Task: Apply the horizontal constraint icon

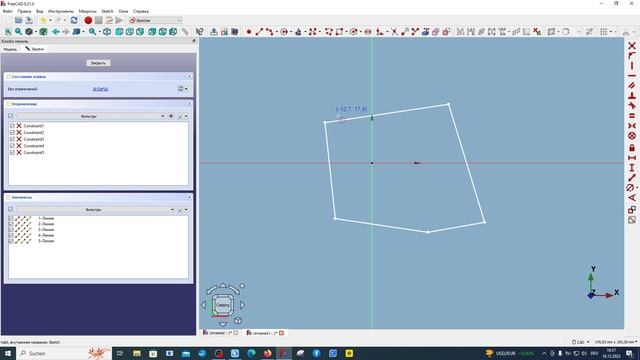Action: tap(632, 76)
